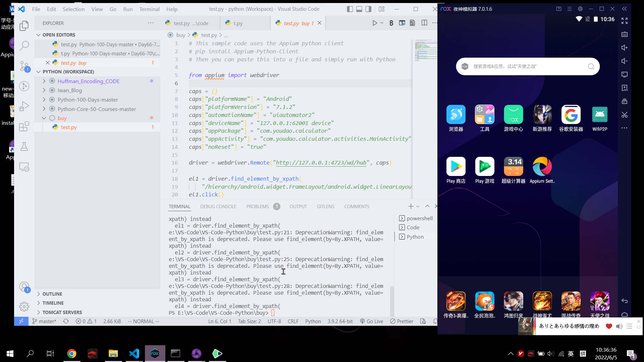Image resolution: width=644 pixels, height=362 pixels.
Task: Open Chrome from Windows taskbar
Action: 71,353
